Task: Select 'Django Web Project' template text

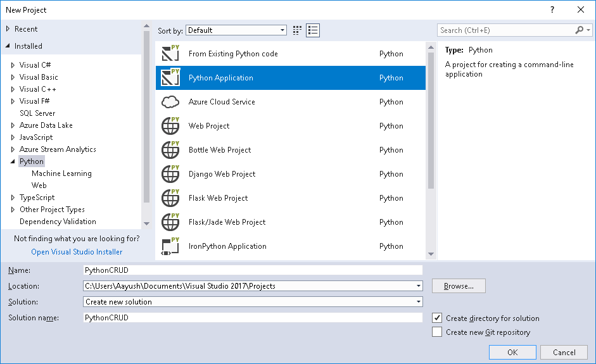Action: (x=222, y=174)
